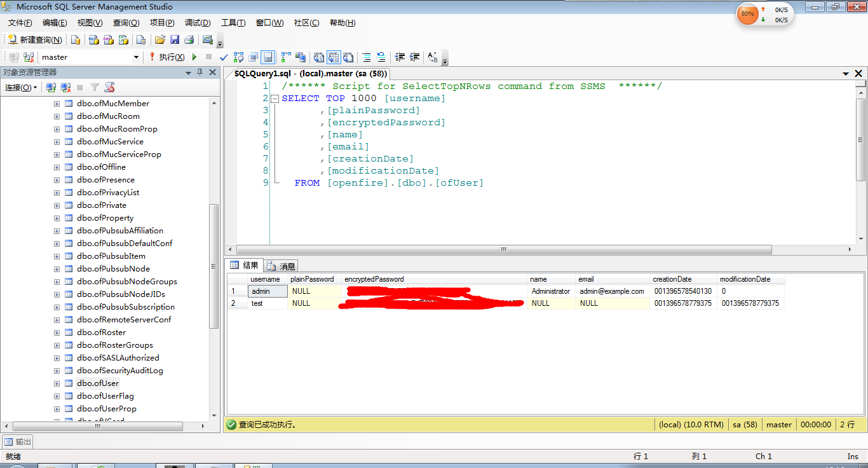868x468 pixels.
Task: Open the Query (查询) menu
Action: (126, 23)
